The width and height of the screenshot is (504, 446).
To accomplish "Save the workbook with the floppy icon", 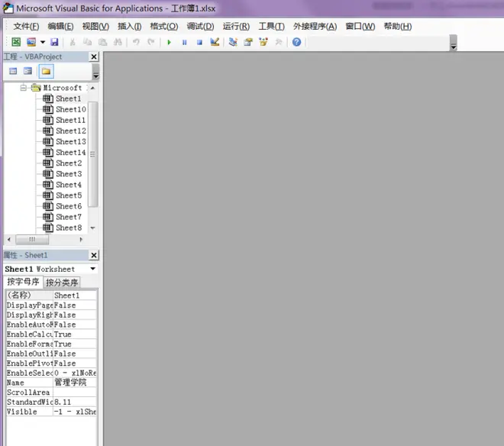I will pyautogui.click(x=54, y=42).
